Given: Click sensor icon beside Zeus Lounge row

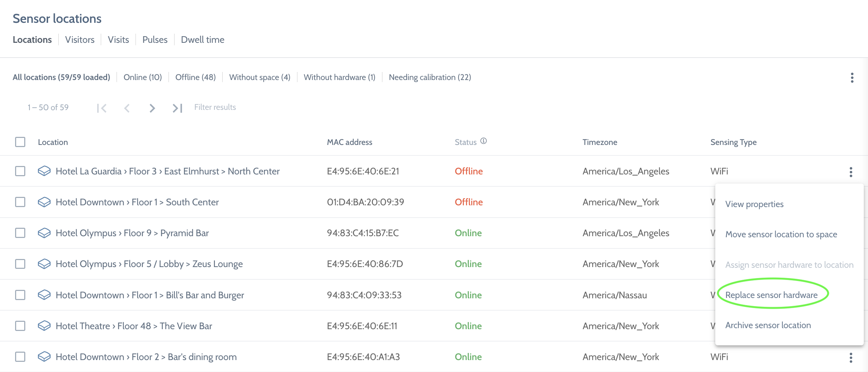Looking at the screenshot, I should click(x=44, y=264).
